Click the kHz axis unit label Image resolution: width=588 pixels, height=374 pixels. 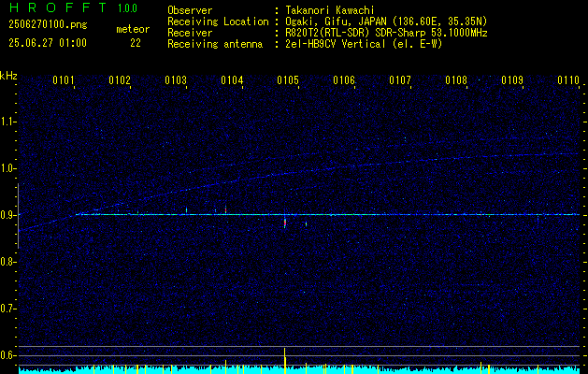point(8,76)
